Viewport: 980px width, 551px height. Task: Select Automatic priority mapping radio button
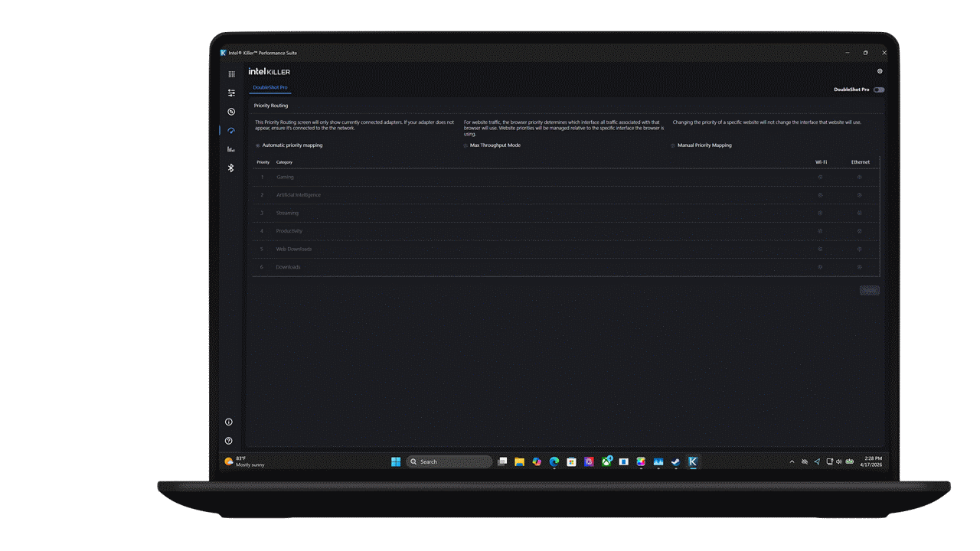pos(258,145)
